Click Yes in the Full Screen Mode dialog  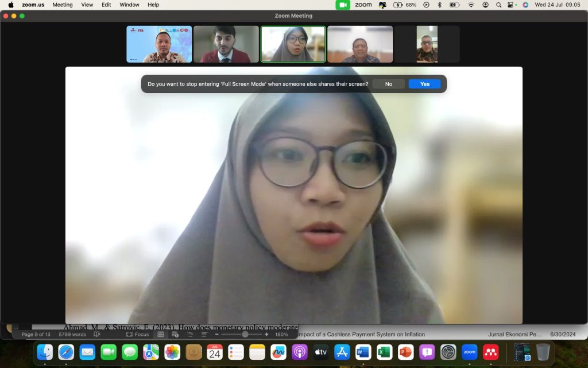(x=424, y=84)
